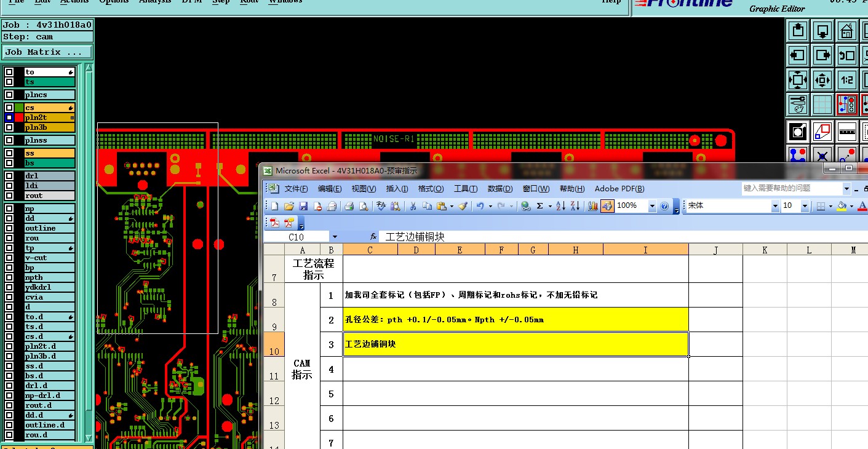Open Excel 插入(I) menu

397,189
